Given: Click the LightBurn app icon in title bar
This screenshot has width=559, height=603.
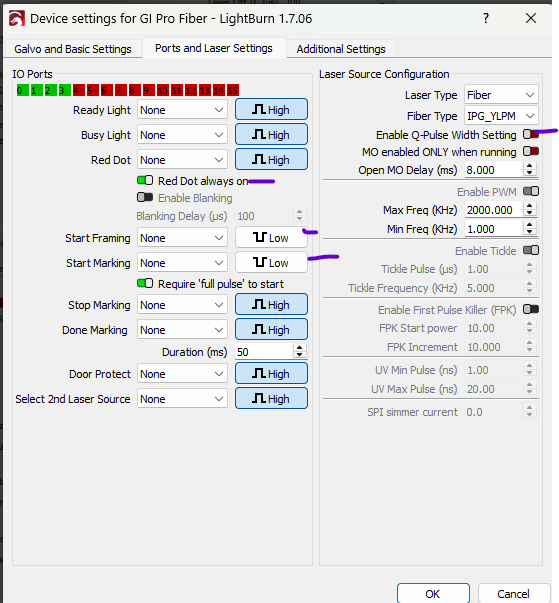Looking at the screenshot, I should [x=17, y=18].
